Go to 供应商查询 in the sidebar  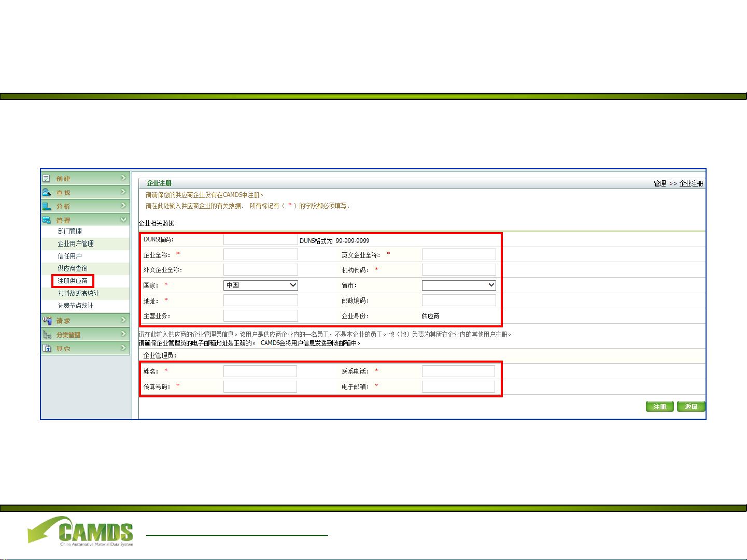pyautogui.click(x=73, y=268)
